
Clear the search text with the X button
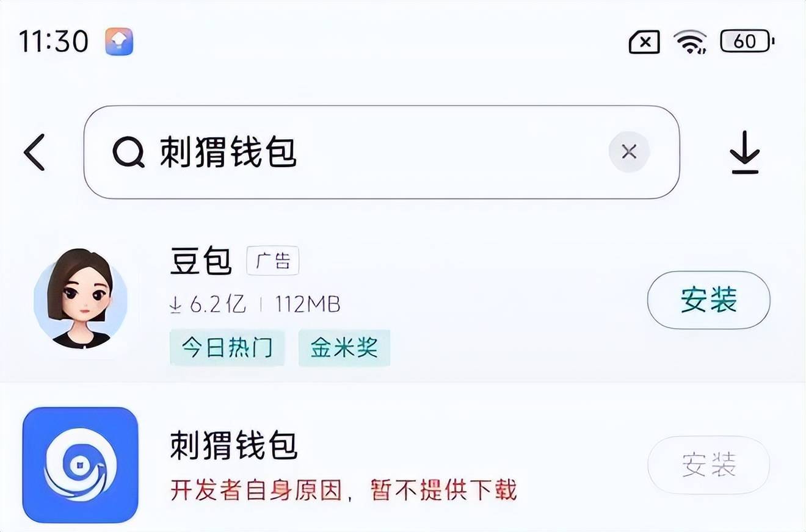pyautogui.click(x=629, y=152)
